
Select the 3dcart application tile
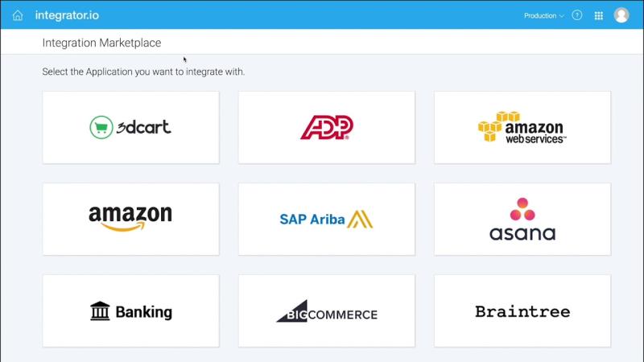pos(131,127)
